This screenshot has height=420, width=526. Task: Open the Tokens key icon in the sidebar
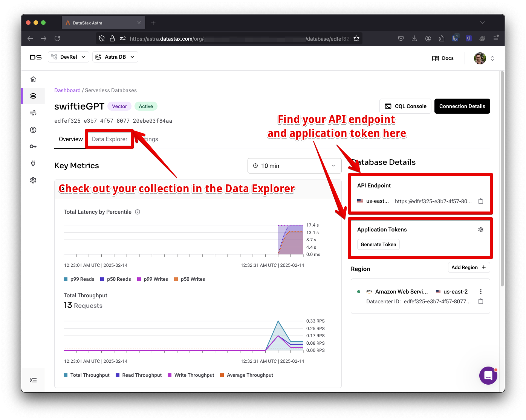click(33, 146)
